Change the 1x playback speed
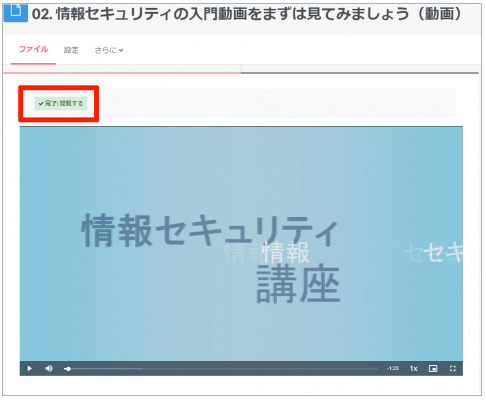This screenshot has width=486, height=400. click(413, 368)
